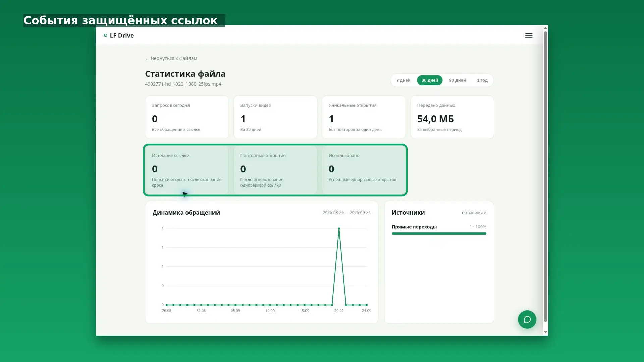Click the 'Прямые переходы' progress bar
Screen dimensions: 644x362
pos(439,234)
